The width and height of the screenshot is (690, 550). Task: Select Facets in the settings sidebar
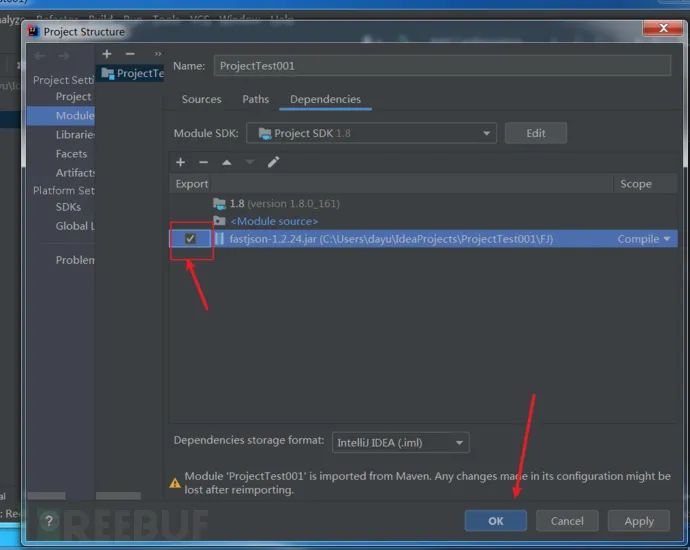tap(71, 154)
